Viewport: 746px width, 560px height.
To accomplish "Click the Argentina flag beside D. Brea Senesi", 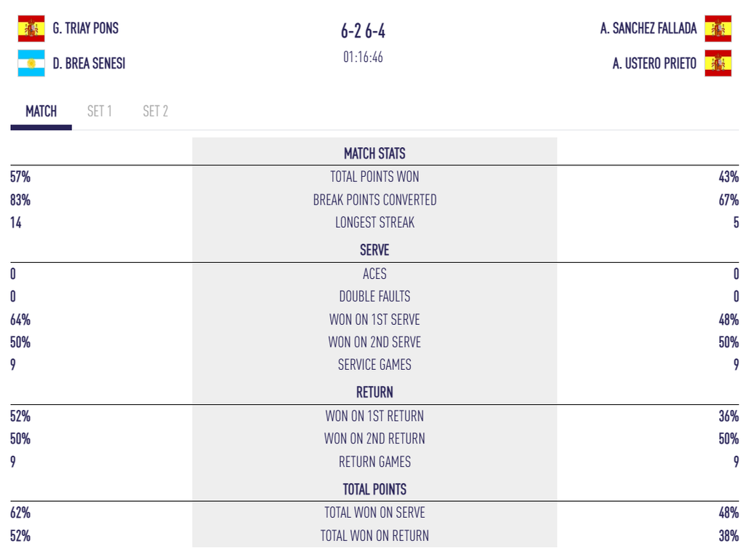I will point(31,63).
